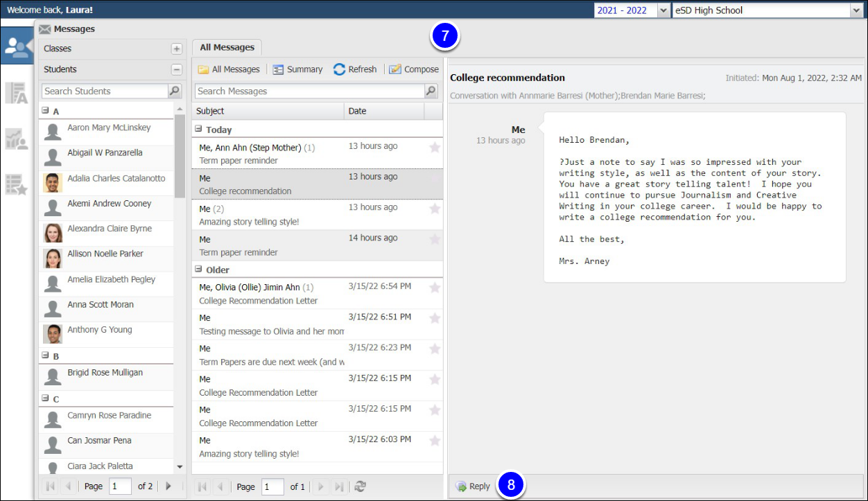
Task: Star the Term Papers are due message
Action: click(x=435, y=349)
